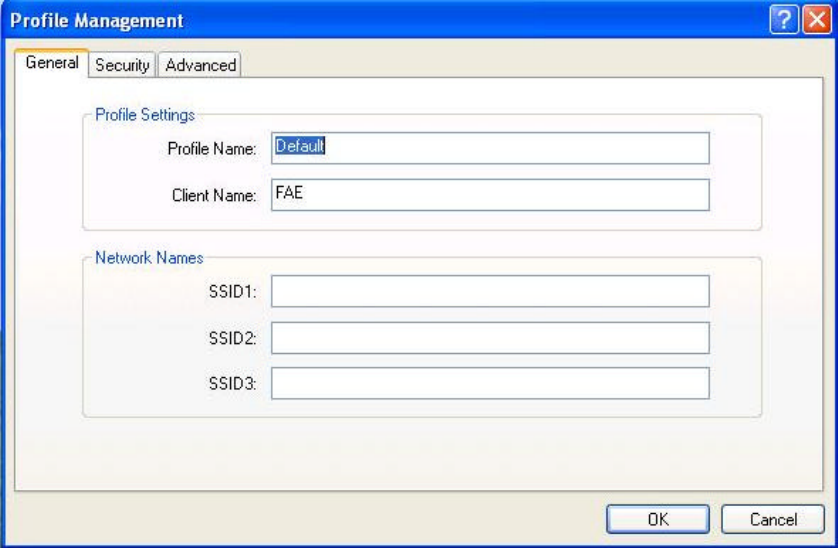Click the SSID1 text box
This screenshot has width=838, height=548.
490,291
